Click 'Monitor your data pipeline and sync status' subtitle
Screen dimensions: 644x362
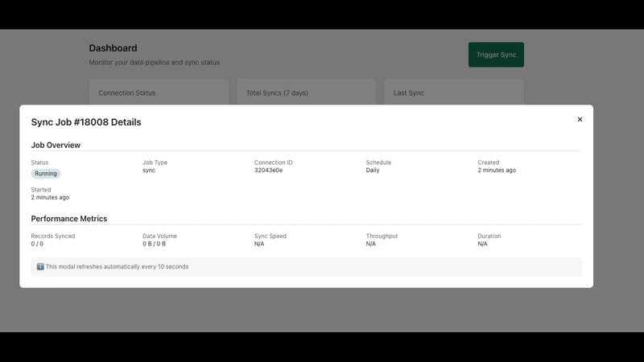pyautogui.click(x=155, y=63)
